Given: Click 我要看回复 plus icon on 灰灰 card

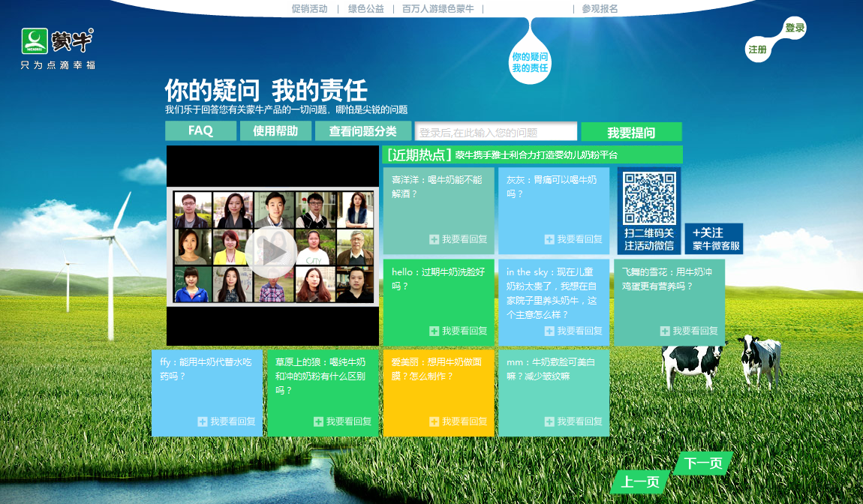Looking at the screenshot, I should (x=549, y=239).
